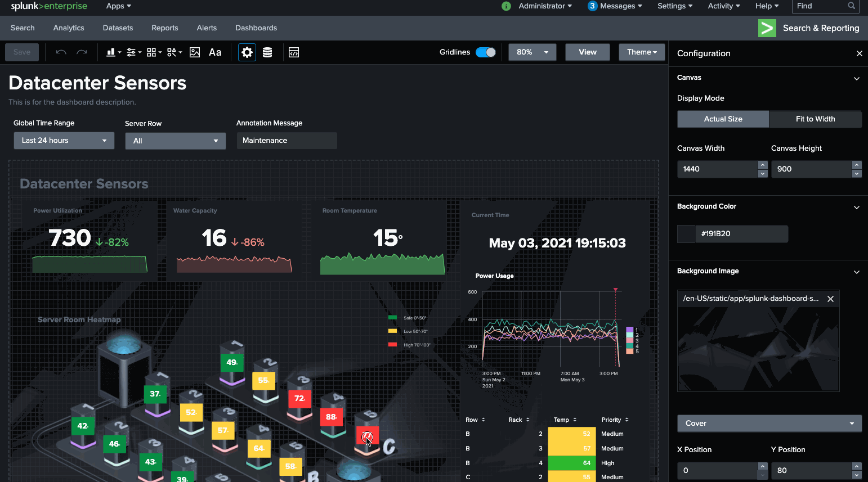The image size is (868, 482).
Task: Add text using the Aa icon
Action: coord(215,52)
